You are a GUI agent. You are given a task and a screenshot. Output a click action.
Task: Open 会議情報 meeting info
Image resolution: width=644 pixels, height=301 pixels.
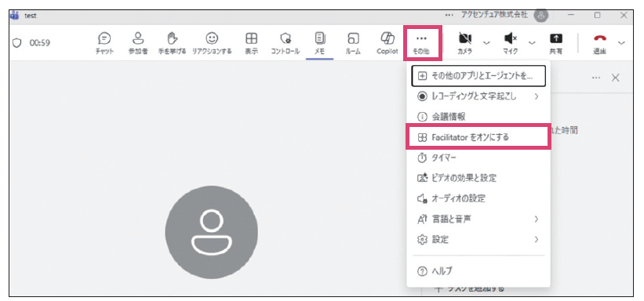tap(478, 117)
